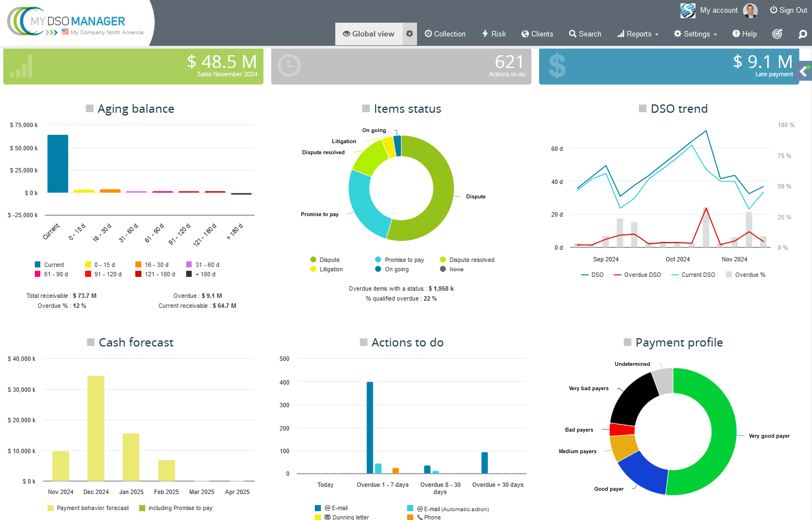The width and height of the screenshot is (812, 520).
Task: Click the target goal icon in navbar
Action: [777, 34]
